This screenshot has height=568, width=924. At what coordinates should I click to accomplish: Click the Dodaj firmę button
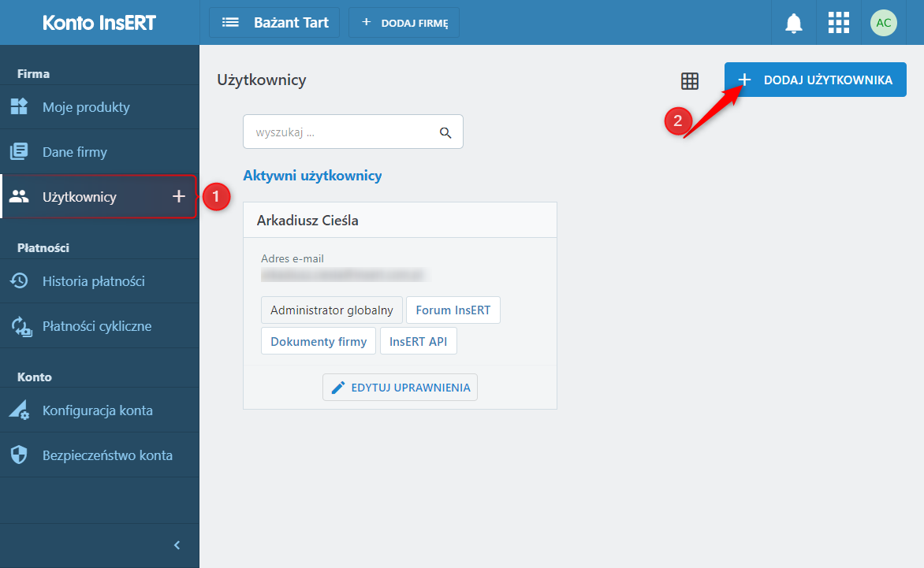[x=404, y=23]
